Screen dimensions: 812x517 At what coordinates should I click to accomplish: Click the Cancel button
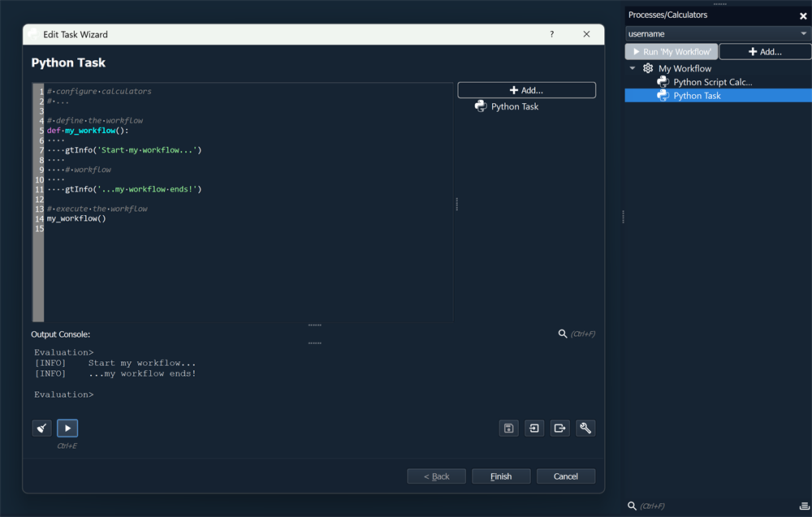click(x=565, y=476)
